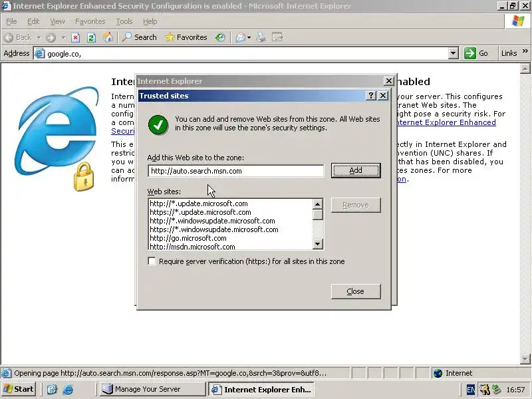Open the Edit menu

click(33, 21)
